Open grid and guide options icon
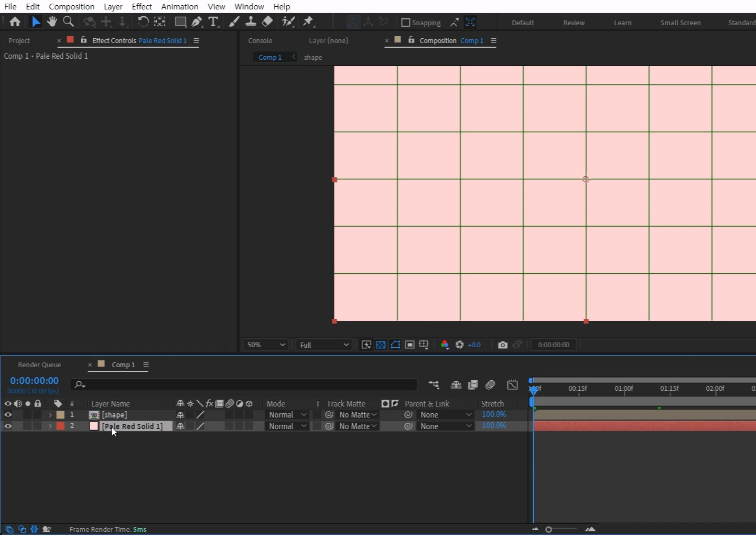This screenshot has width=756, height=535. (424, 345)
